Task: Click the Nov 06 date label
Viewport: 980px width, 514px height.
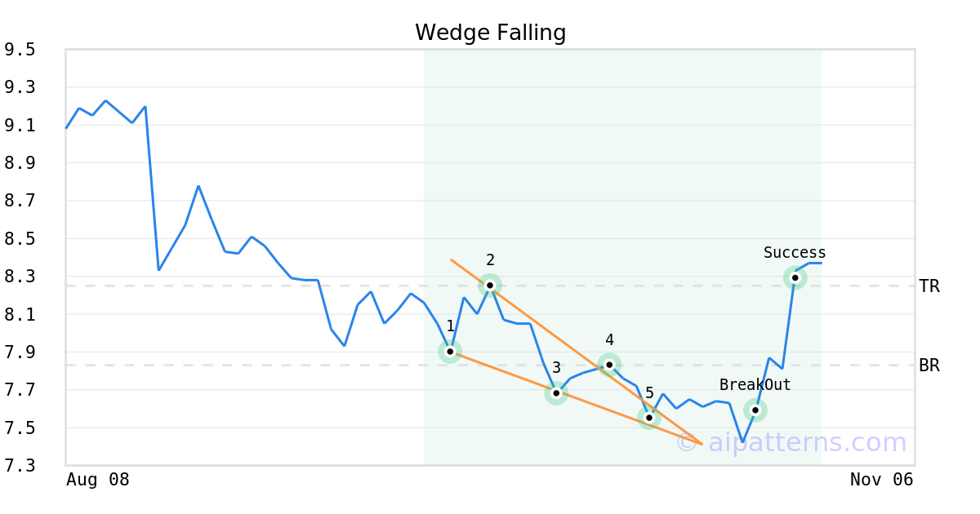Action: [882, 480]
